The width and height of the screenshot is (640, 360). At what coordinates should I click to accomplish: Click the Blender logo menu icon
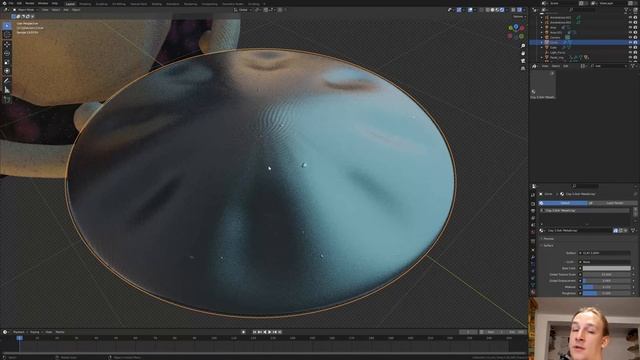point(4,3)
